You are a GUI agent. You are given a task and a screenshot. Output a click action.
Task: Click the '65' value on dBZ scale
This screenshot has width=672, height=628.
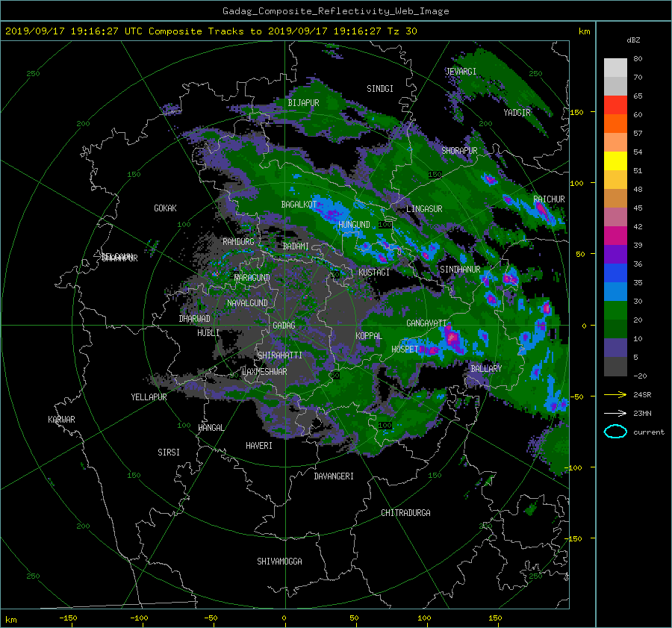click(638, 96)
